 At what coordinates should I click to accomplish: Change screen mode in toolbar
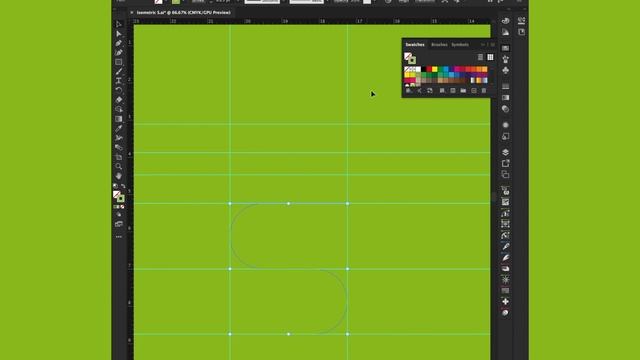(119, 224)
